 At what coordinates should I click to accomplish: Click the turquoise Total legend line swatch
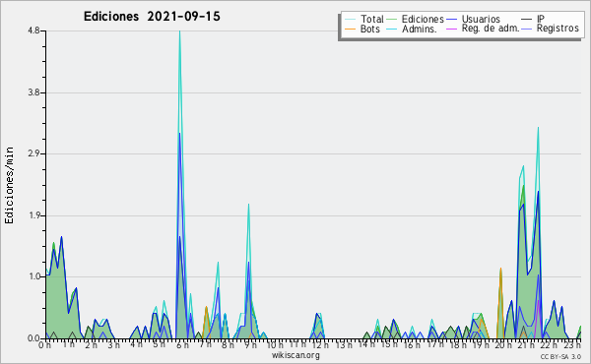coord(350,20)
